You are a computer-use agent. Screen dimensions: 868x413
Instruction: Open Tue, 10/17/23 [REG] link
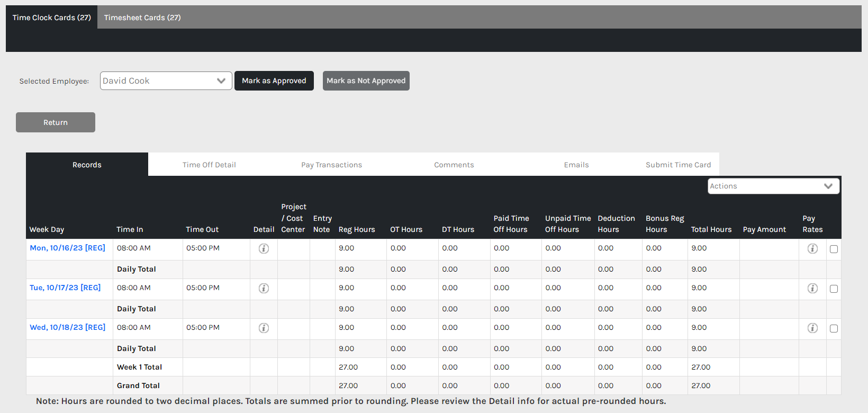(65, 288)
